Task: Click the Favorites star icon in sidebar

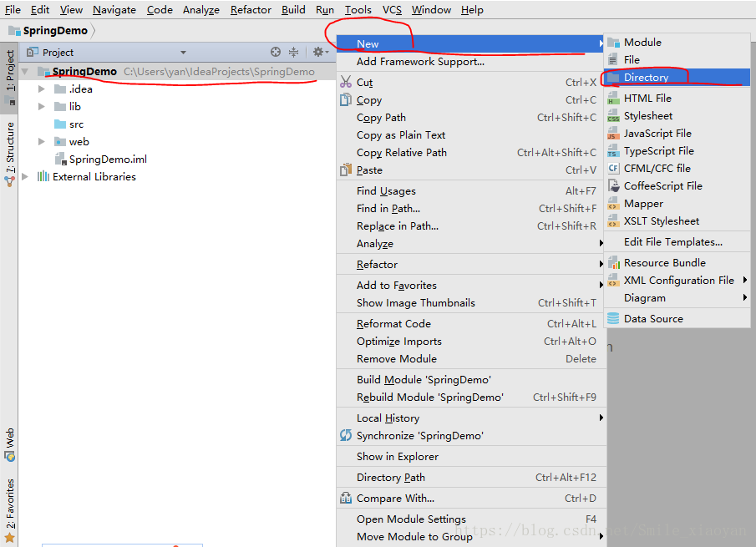Action: coord(10,538)
